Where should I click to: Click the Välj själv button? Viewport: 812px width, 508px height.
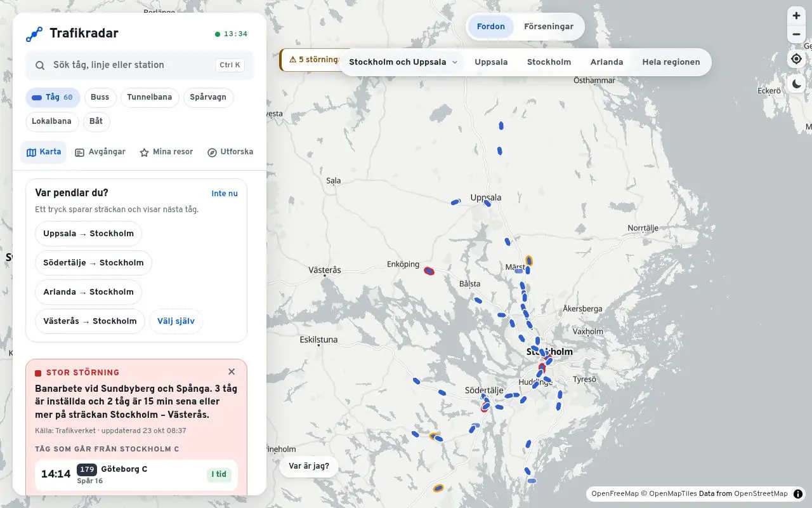[x=176, y=321]
